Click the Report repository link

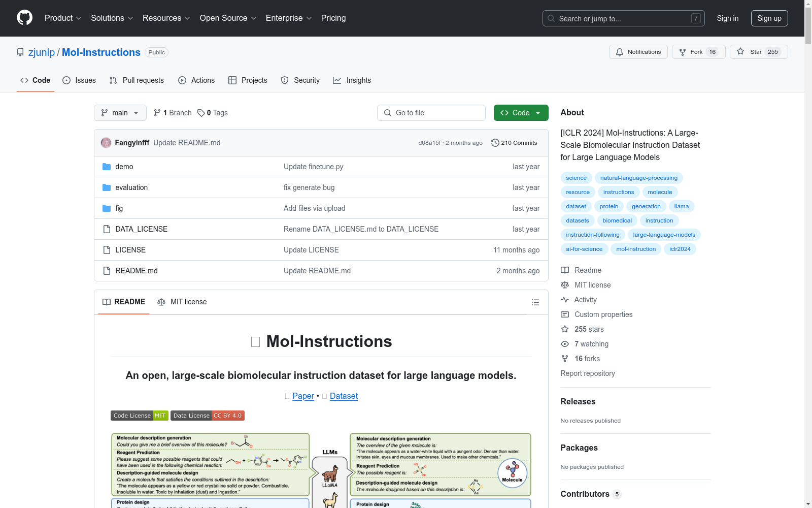tap(588, 373)
